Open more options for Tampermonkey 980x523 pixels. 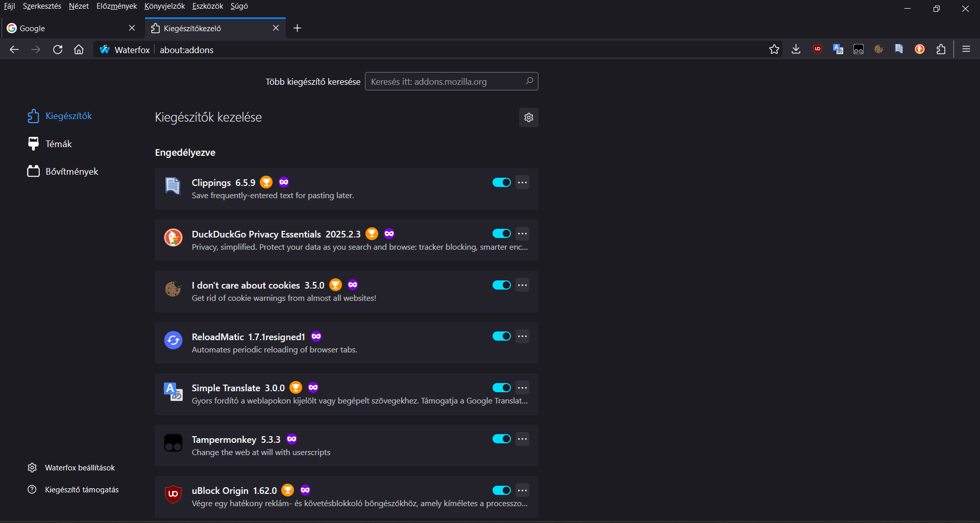(x=522, y=439)
